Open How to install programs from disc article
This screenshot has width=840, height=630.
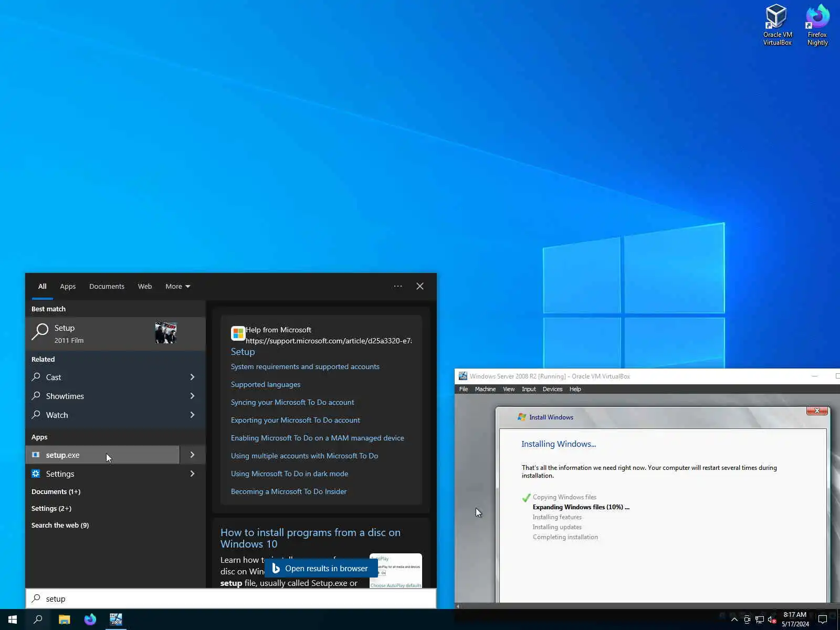[x=310, y=538]
